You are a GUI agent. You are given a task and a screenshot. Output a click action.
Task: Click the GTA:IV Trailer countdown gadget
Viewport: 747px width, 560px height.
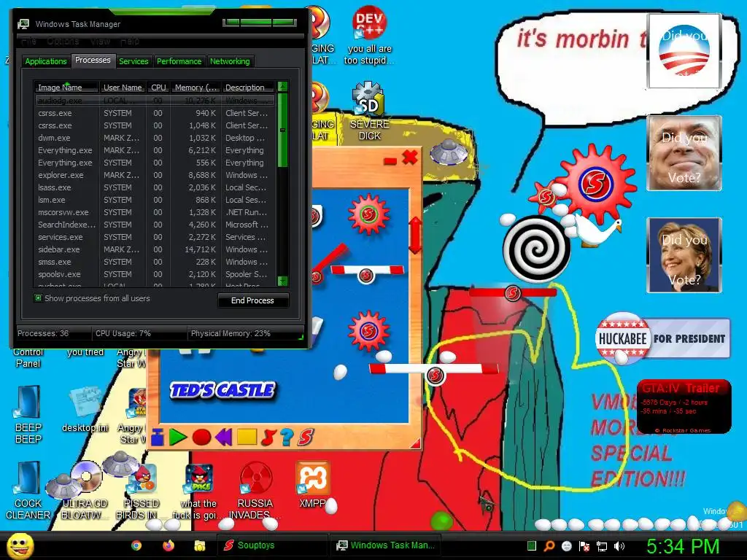(684, 406)
